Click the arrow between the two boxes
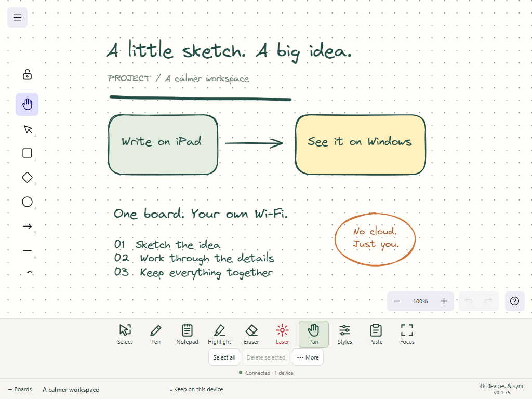 [254, 143]
